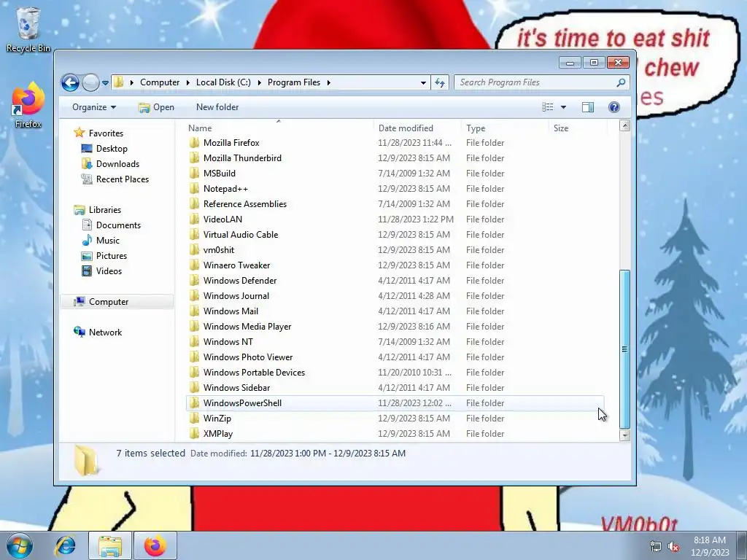Select the Windows Photo Viewer folder

coord(248,357)
